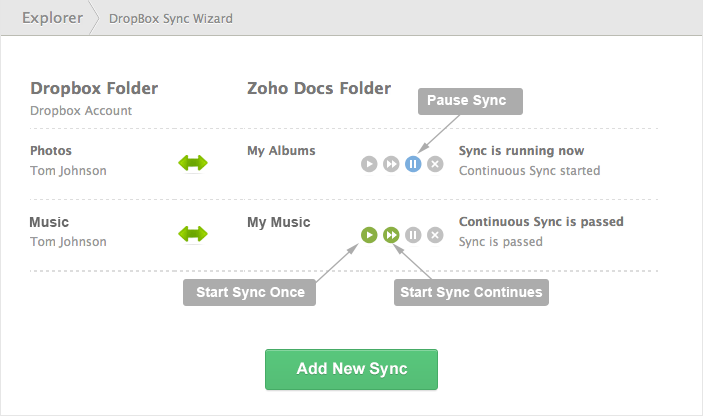Click the Start Sync Continues callout
This screenshot has height=416, width=703.
(470, 292)
